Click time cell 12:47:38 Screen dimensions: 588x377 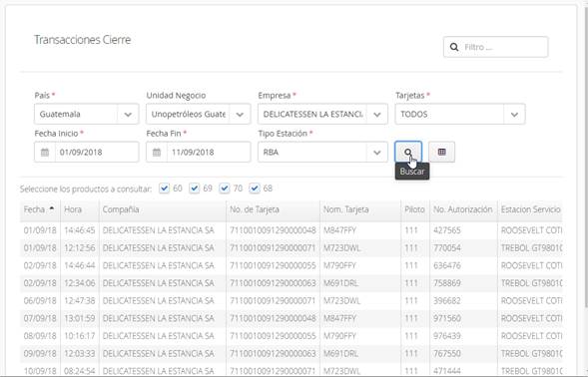(x=80, y=300)
